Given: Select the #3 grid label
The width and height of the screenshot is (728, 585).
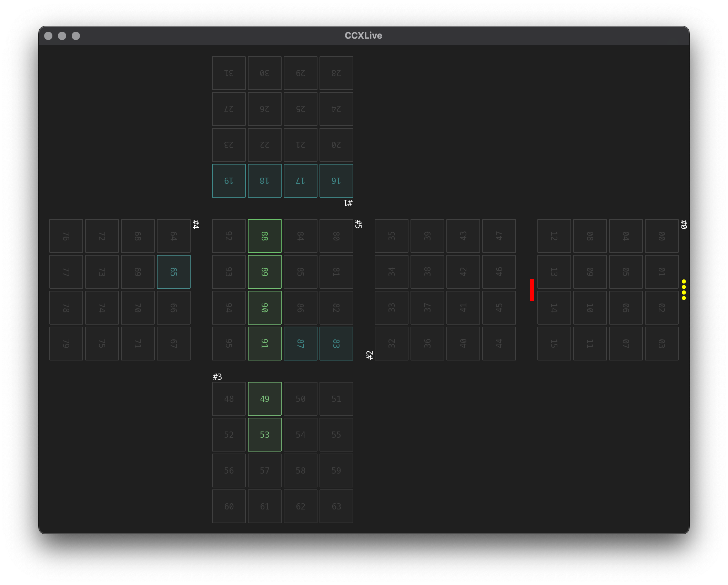Looking at the screenshot, I should pyautogui.click(x=217, y=377).
